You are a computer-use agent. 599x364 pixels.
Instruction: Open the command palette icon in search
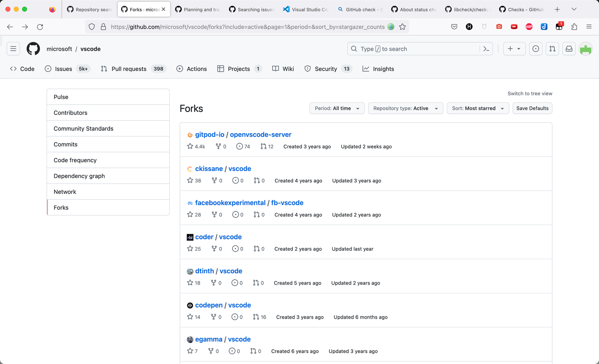[x=486, y=49]
